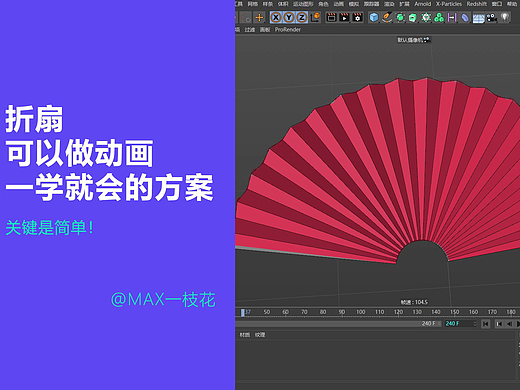Image resolution: width=520 pixels, height=390 pixels.
Task: Open the 动画 menu
Action: coord(339,4)
